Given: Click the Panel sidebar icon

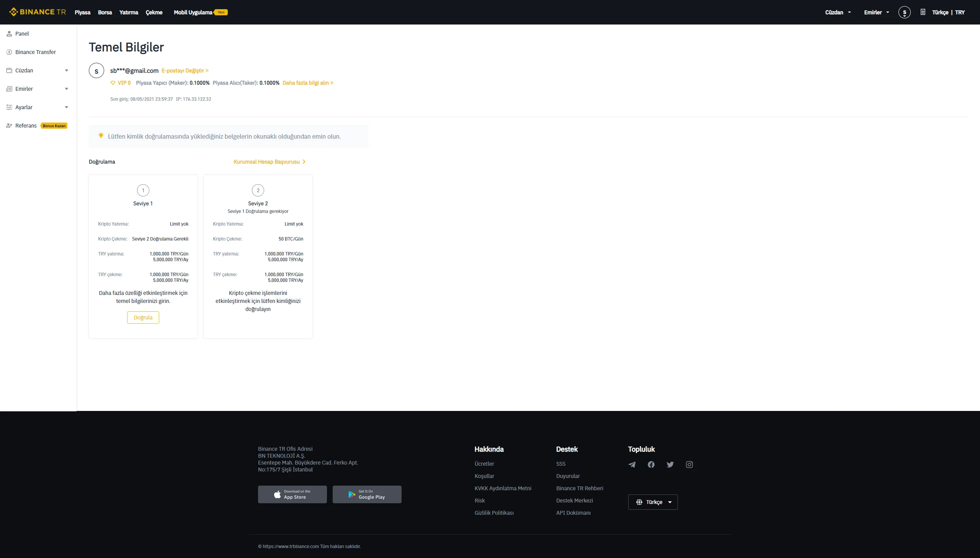Looking at the screenshot, I should [9, 34].
